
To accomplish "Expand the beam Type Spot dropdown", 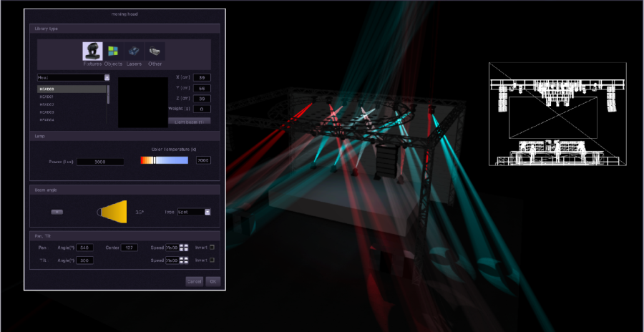I will click(x=208, y=212).
